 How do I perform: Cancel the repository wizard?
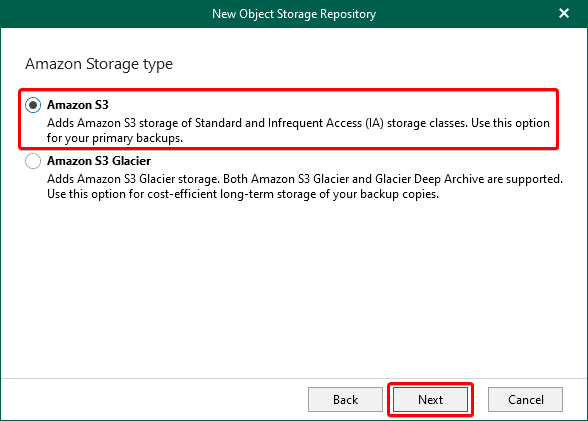click(525, 400)
